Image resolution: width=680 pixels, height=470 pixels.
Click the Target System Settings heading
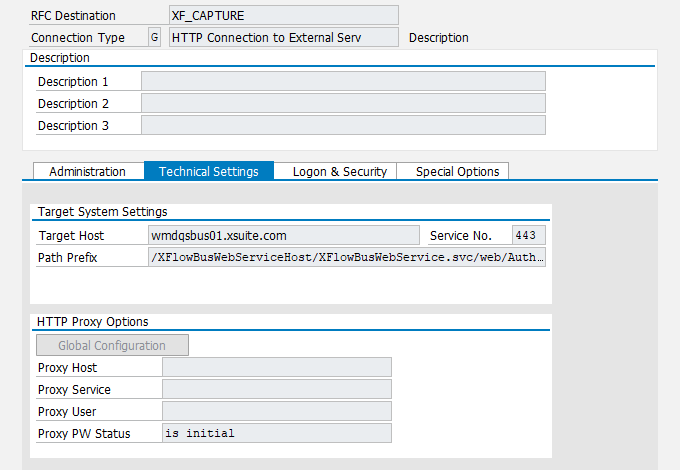(x=102, y=212)
